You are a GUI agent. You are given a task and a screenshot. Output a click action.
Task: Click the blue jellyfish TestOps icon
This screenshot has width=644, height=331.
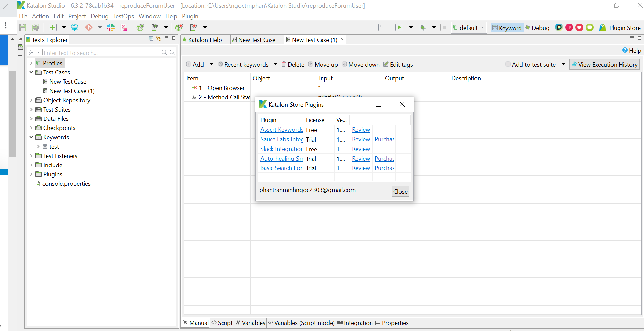pos(74,27)
